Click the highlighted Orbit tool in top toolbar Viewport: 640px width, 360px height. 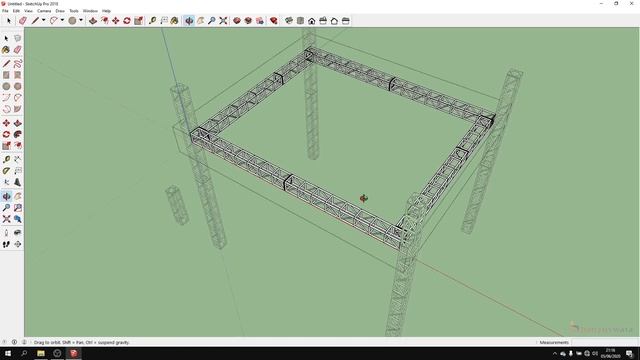(x=189, y=20)
